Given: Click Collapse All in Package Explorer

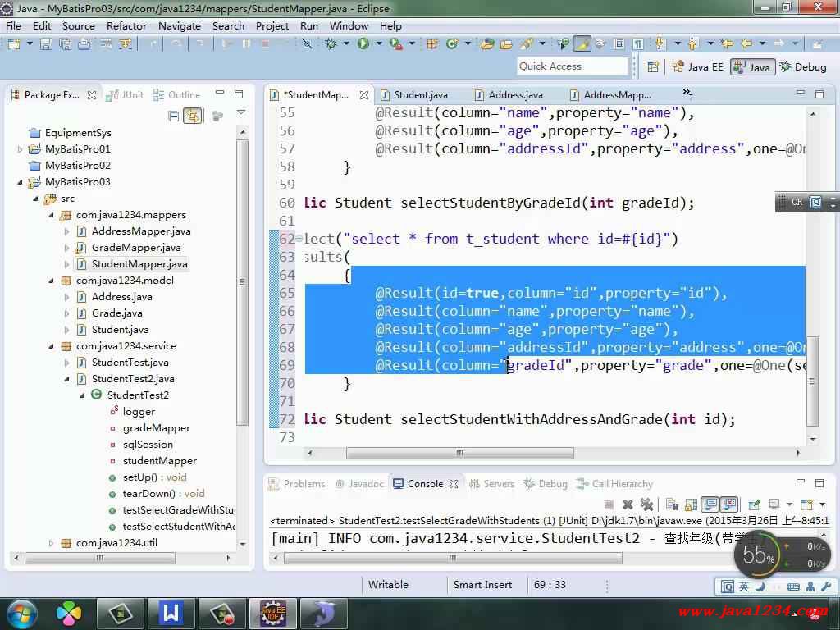Looking at the screenshot, I should [x=174, y=116].
